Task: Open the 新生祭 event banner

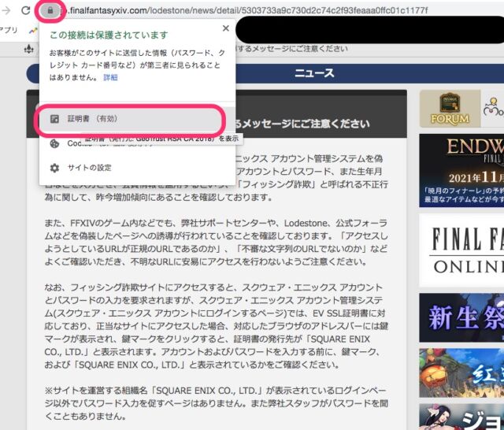Action: coord(461,317)
